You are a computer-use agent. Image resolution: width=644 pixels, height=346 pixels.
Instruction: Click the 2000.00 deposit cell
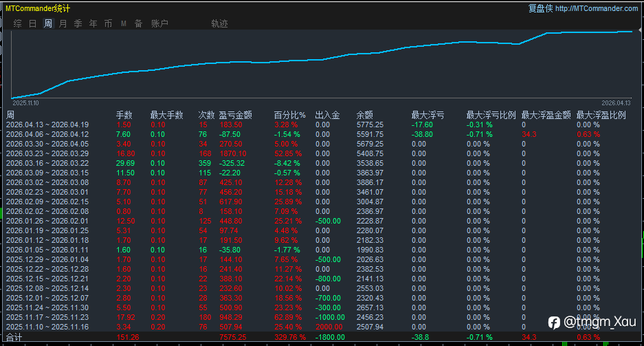point(329,327)
